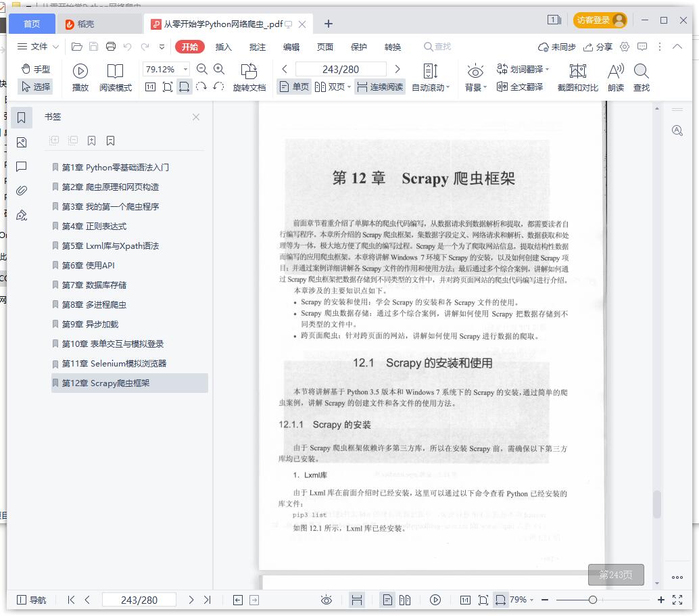This screenshot has width=699, height=616.
Task: Add a new tab with plus icon
Action: (328, 24)
